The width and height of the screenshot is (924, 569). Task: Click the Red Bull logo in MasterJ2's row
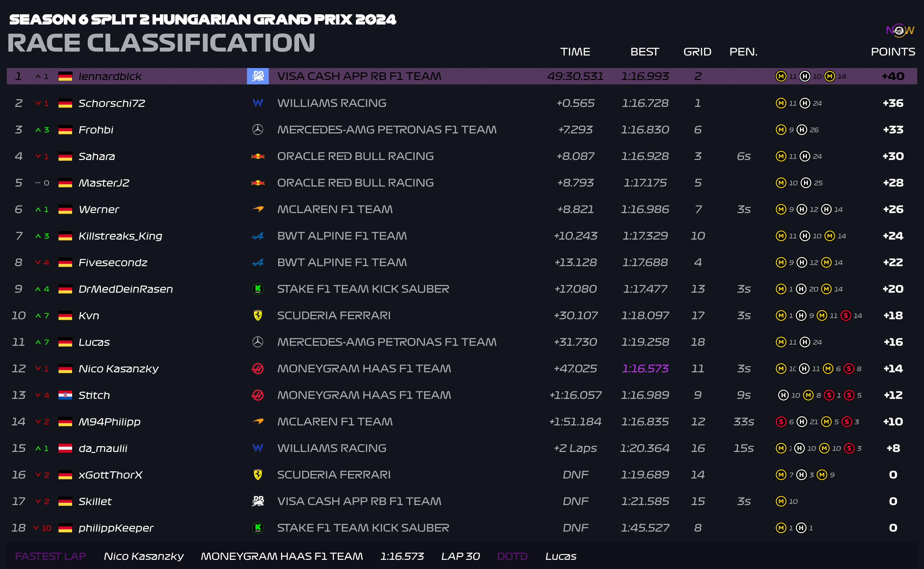[x=258, y=182]
